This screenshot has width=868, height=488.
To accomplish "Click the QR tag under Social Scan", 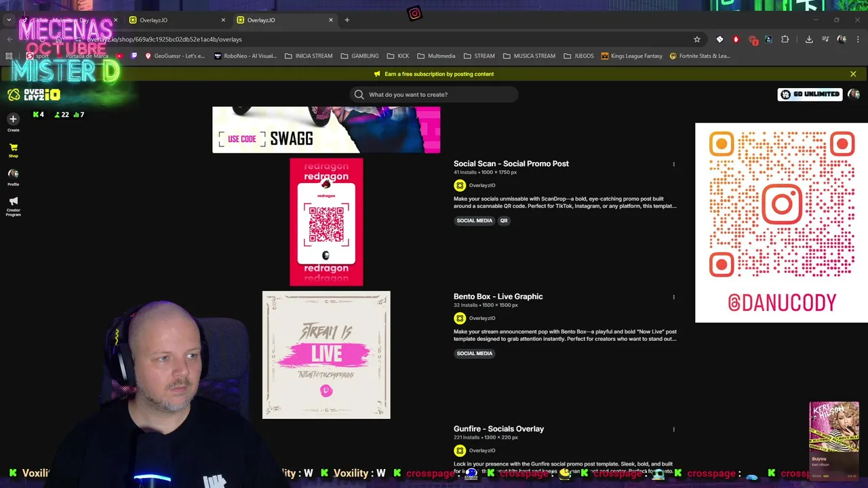I will point(504,220).
